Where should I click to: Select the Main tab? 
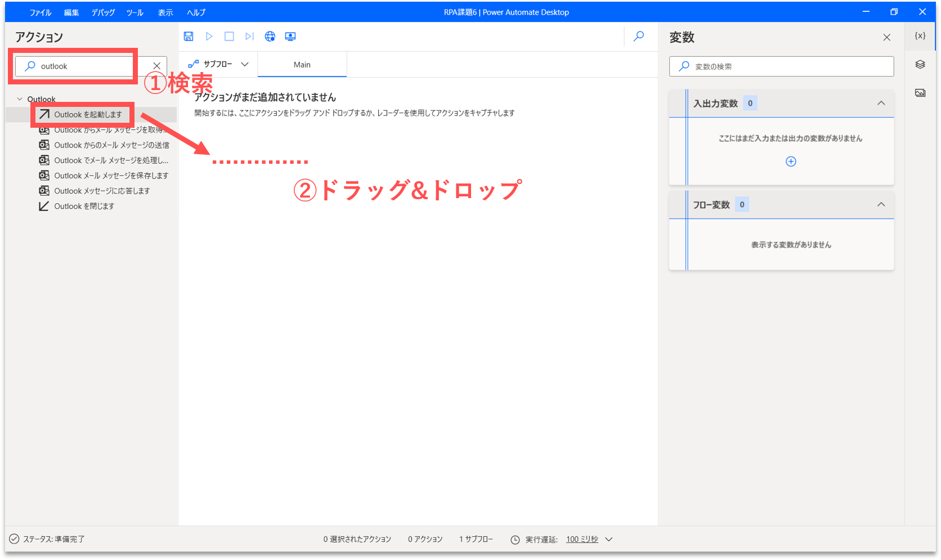point(302,65)
